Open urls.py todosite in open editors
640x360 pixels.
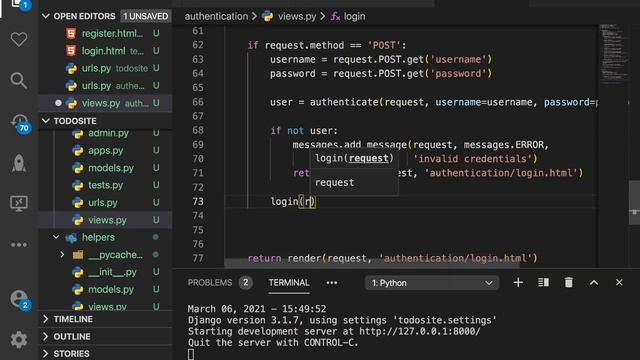coord(105,68)
